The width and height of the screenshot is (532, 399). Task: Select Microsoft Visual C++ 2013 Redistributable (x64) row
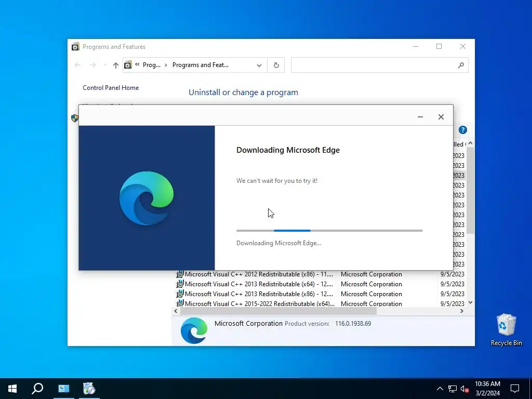[320, 284]
